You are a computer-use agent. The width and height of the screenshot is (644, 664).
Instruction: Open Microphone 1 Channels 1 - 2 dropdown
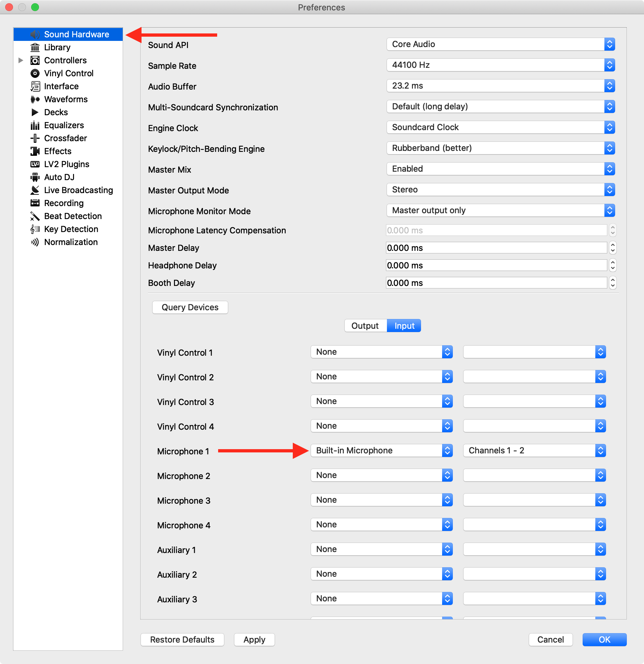point(534,450)
